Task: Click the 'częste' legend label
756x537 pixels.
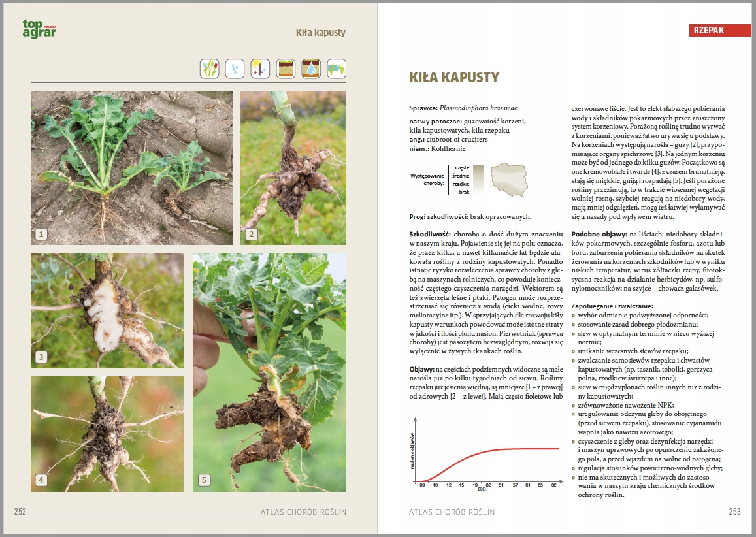Action: 462,168
